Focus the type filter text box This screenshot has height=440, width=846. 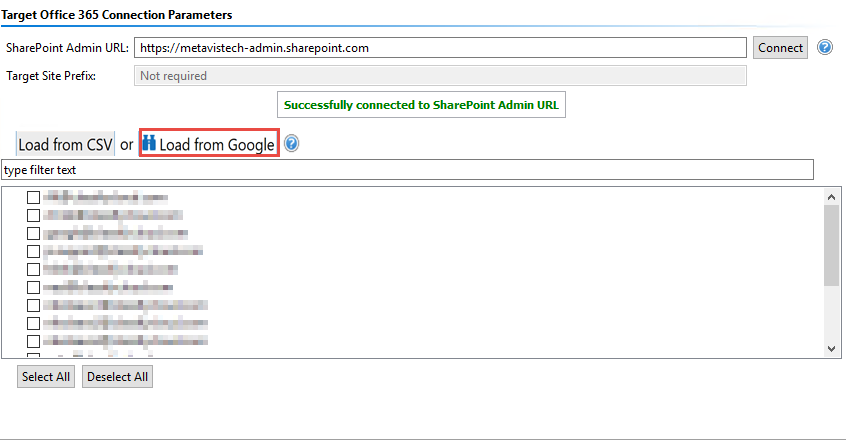408,170
